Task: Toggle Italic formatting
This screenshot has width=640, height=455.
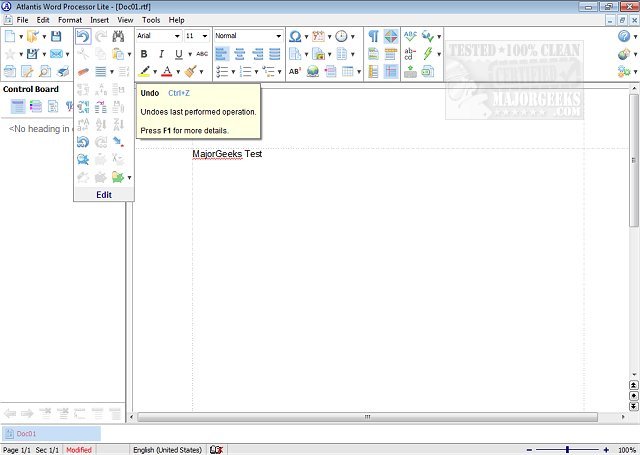Action: [161, 54]
